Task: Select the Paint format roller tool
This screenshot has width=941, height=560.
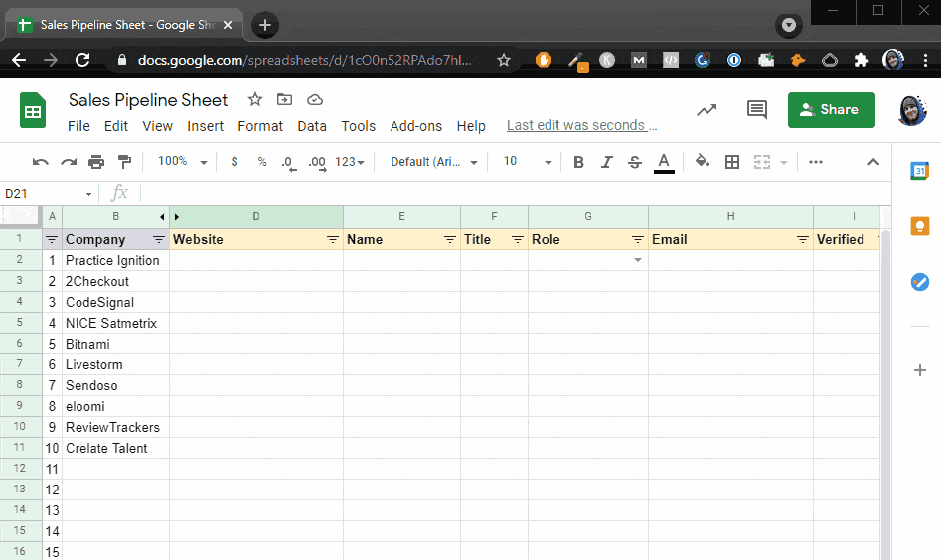Action: pyautogui.click(x=125, y=162)
